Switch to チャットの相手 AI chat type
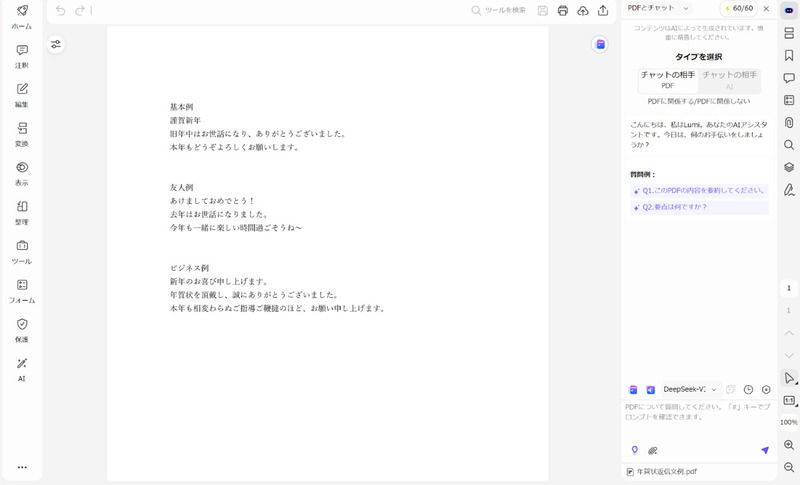Image resolution: width=800 pixels, height=485 pixels. [730, 80]
